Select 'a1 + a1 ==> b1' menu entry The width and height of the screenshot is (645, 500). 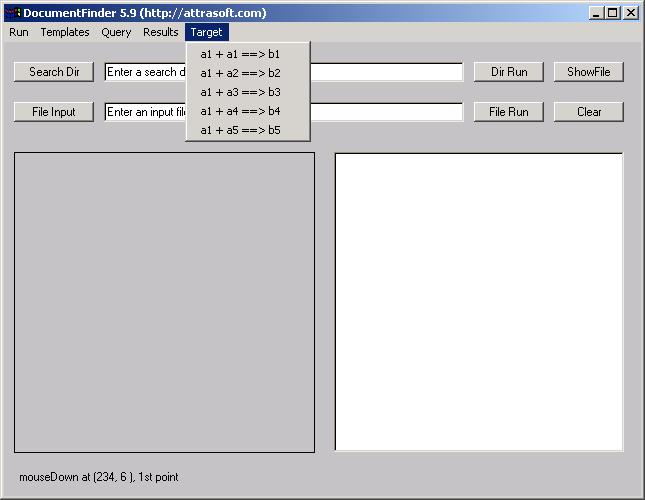[240, 54]
